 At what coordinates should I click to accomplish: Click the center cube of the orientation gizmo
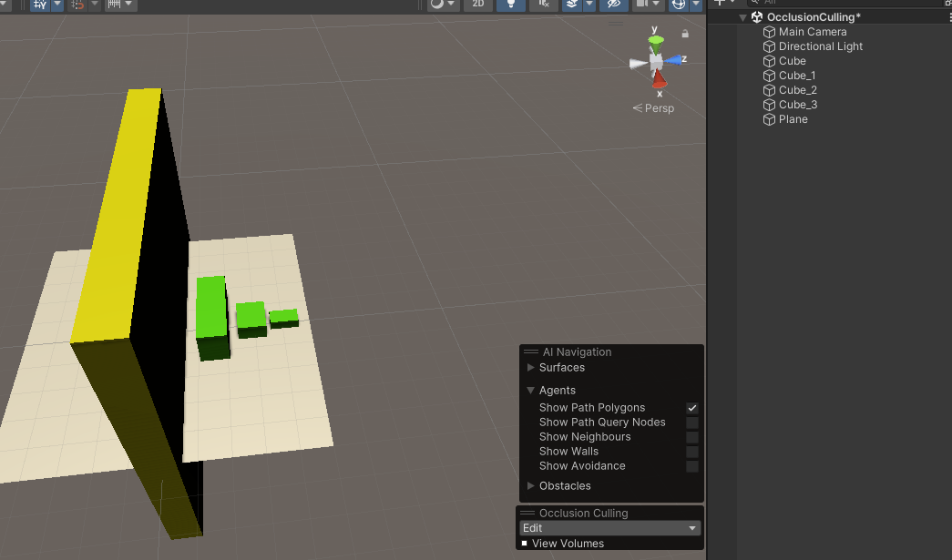click(x=656, y=62)
